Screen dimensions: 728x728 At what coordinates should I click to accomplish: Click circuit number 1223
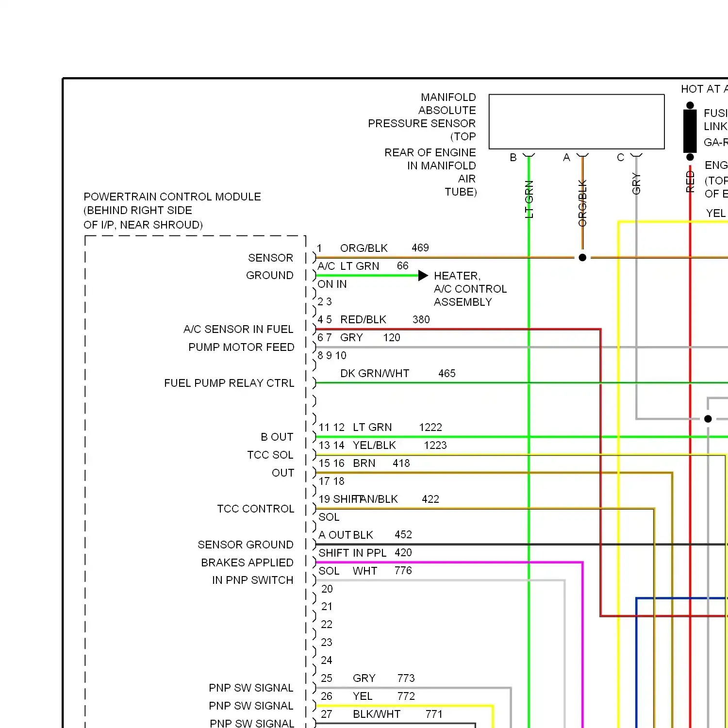point(435,445)
